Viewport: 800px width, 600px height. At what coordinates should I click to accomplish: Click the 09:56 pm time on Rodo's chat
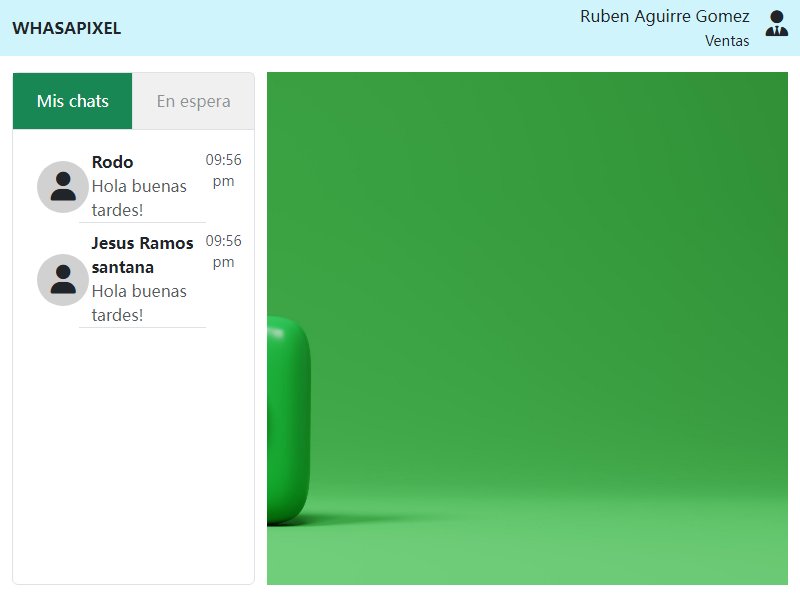pyautogui.click(x=223, y=170)
